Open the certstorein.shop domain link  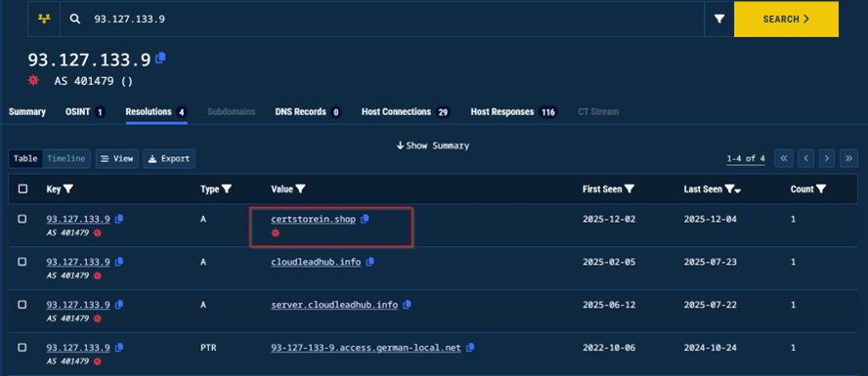[314, 219]
